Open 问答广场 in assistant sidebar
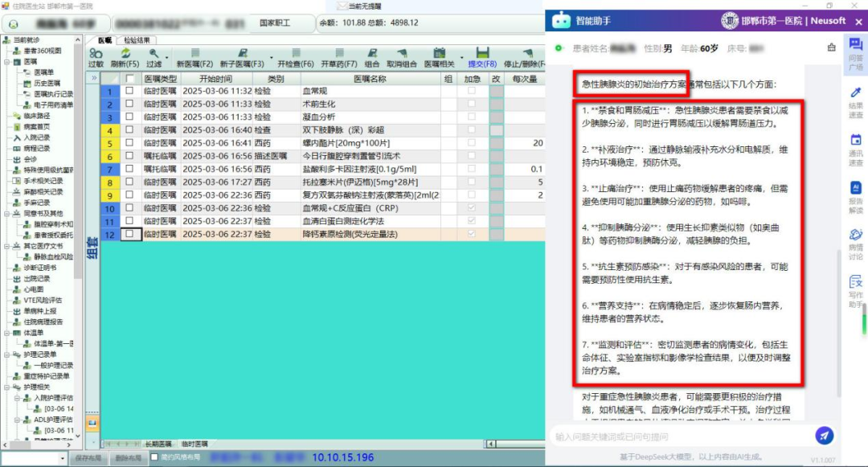The height and width of the screenshot is (467, 868). point(856,54)
